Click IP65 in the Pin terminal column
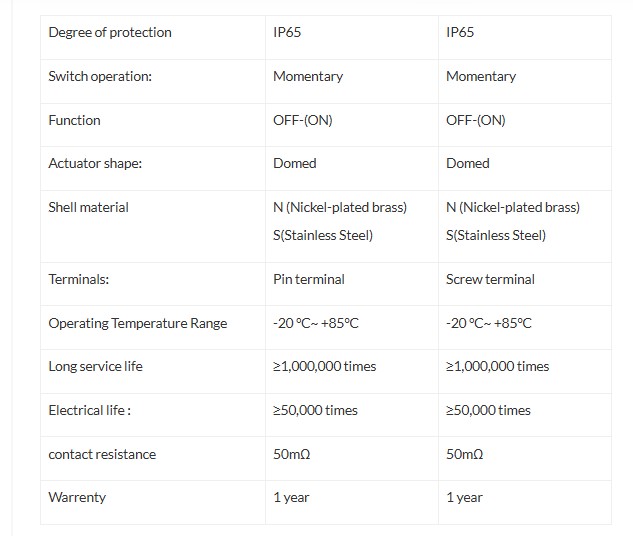The image size is (633, 536). click(x=287, y=32)
